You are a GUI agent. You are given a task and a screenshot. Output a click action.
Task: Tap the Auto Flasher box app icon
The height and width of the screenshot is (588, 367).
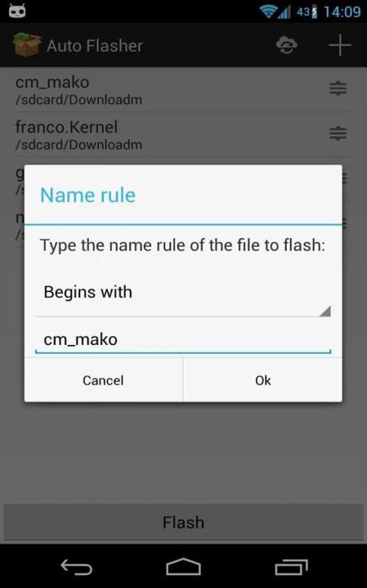point(26,45)
